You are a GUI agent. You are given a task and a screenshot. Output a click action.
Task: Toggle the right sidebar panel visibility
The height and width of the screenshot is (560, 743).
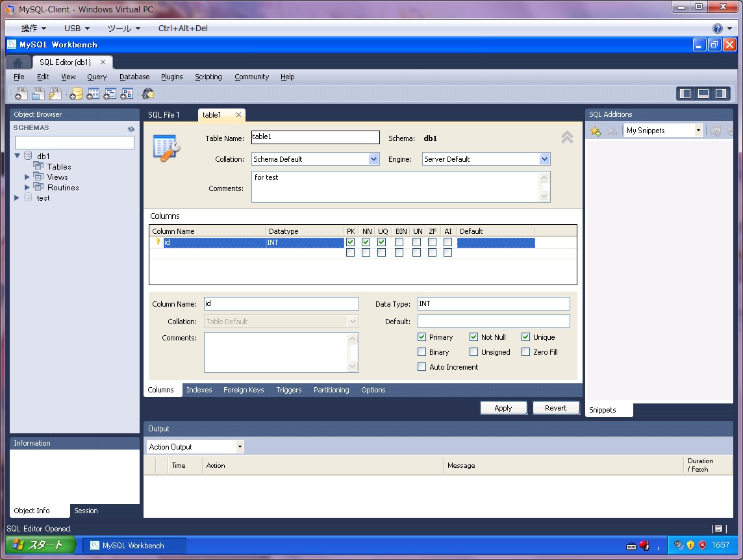(721, 94)
